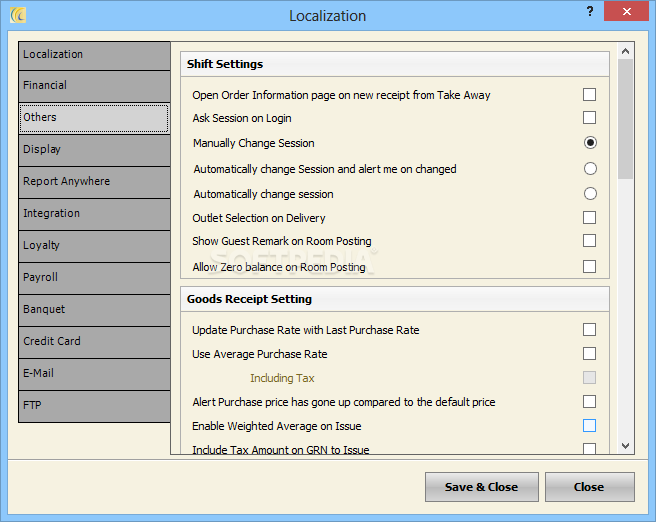Click the scrollbar up arrow
The image size is (656, 522).
point(625,51)
